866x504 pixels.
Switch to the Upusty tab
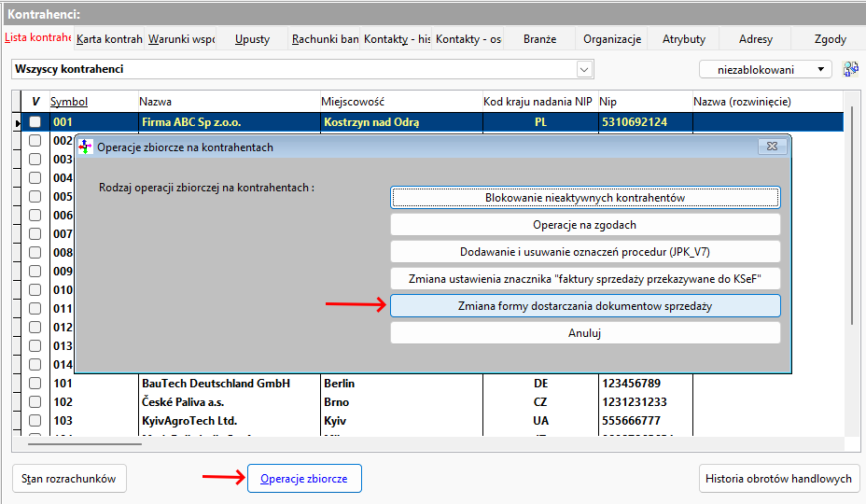pyautogui.click(x=252, y=39)
